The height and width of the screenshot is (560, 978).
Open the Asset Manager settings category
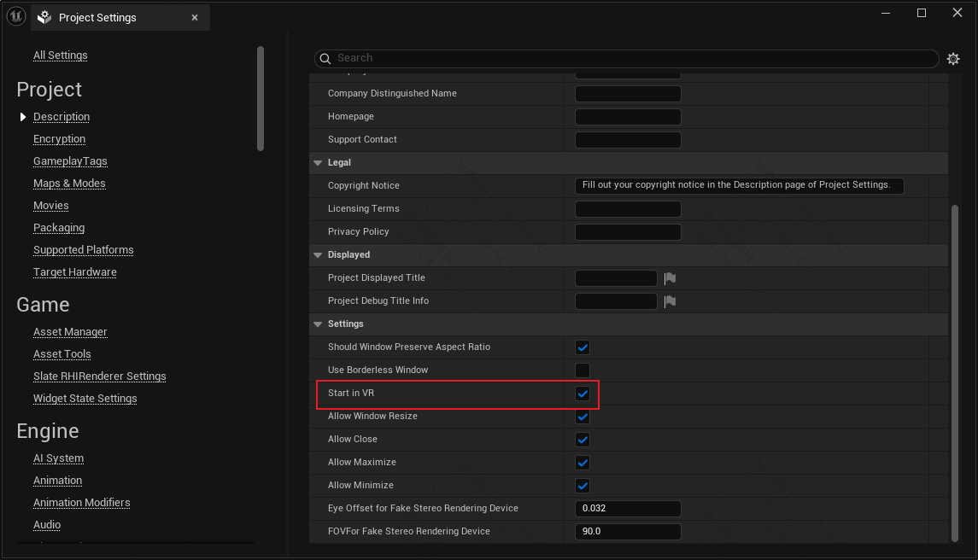point(70,332)
